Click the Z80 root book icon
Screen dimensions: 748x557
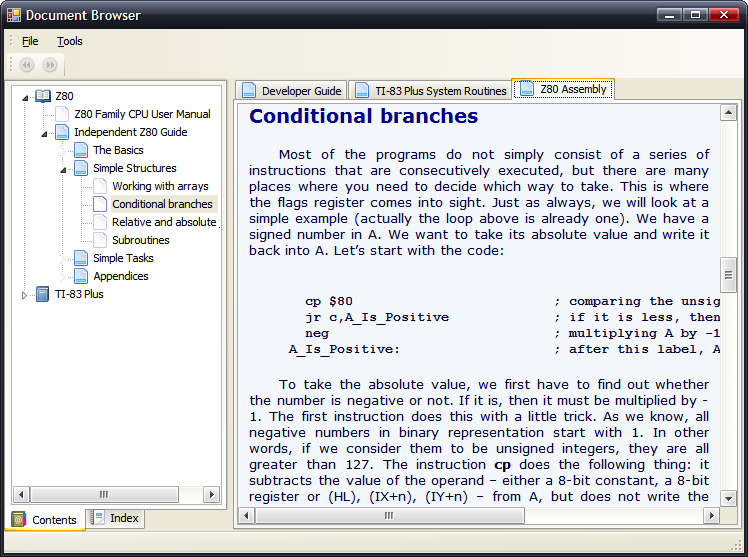[42, 96]
